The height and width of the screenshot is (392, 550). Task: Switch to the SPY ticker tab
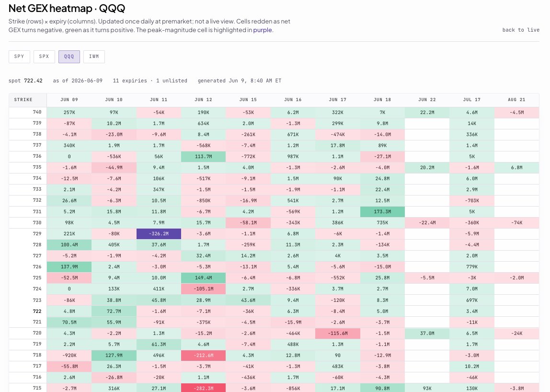click(19, 57)
